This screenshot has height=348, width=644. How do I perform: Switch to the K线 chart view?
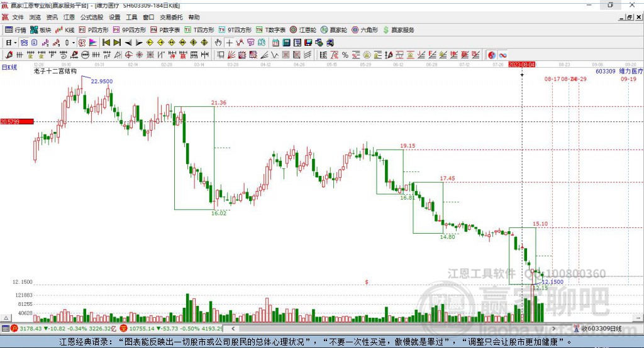tap(65, 30)
